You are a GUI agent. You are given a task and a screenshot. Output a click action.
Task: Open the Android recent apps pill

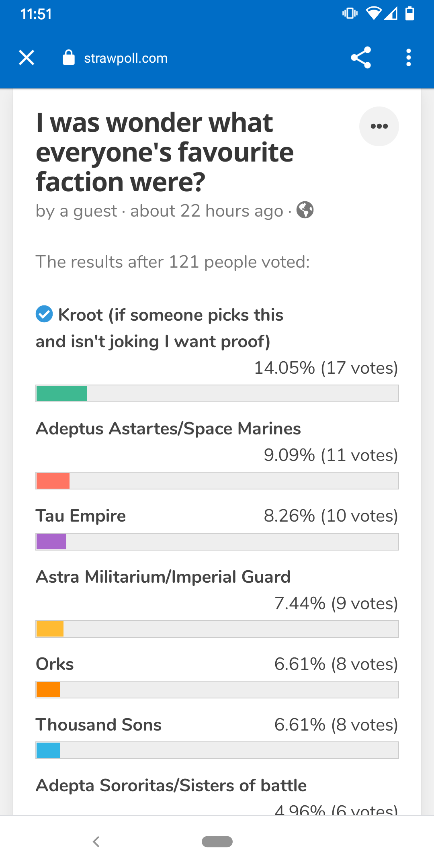(217, 841)
